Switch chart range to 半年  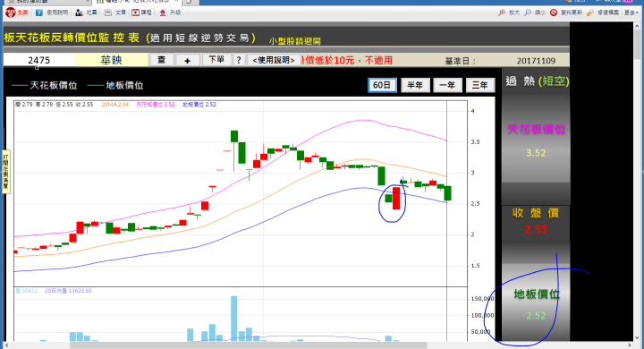[415, 85]
